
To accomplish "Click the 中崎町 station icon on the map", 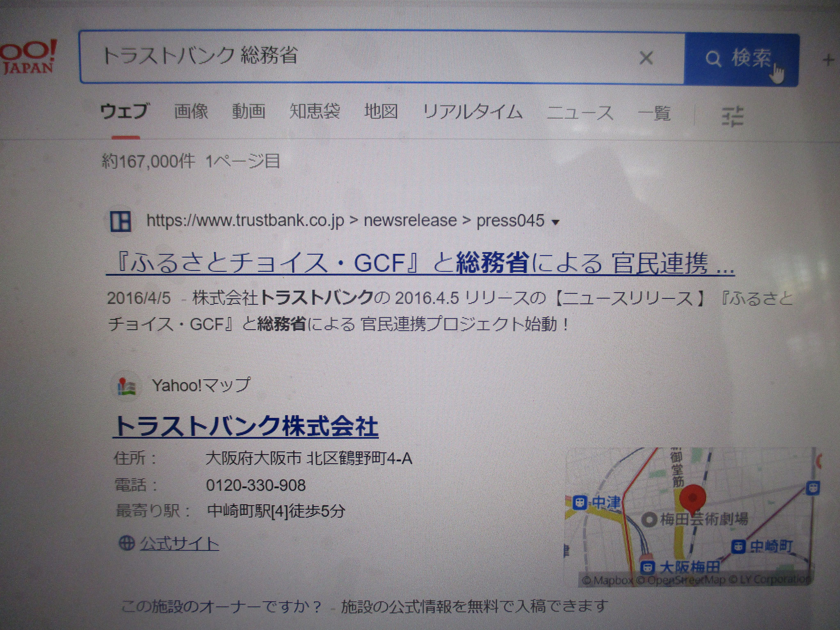I will pyautogui.click(x=740, y=546).
